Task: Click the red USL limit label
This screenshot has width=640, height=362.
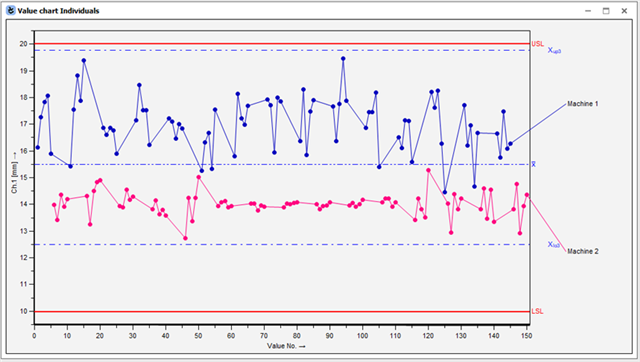Action: (538, 44)
